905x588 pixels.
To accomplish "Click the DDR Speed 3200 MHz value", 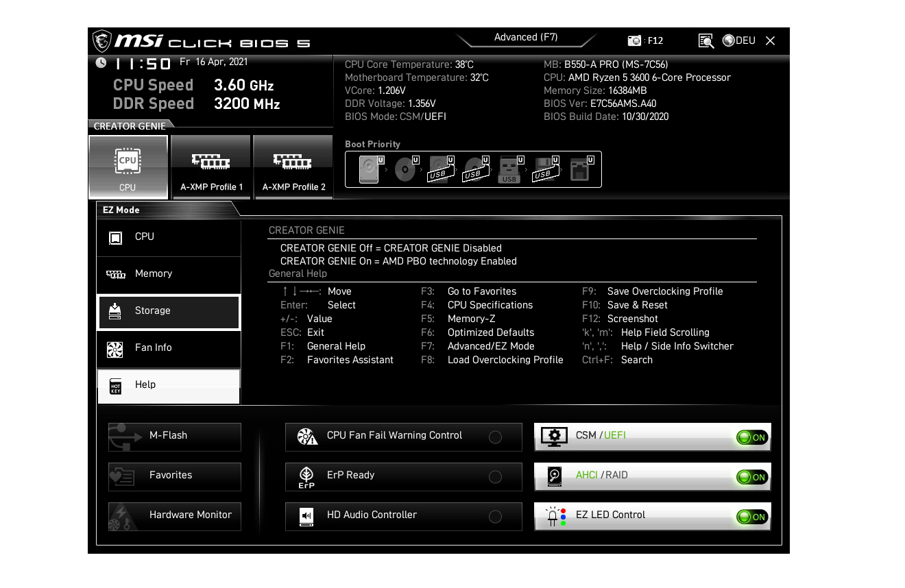I will coord(247,104).
